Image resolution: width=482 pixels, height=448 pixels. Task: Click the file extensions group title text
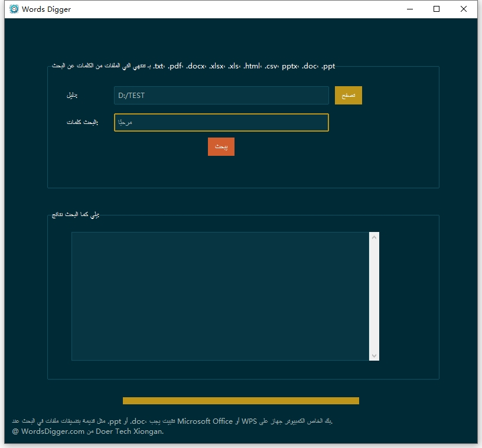[x=193, y=66]
